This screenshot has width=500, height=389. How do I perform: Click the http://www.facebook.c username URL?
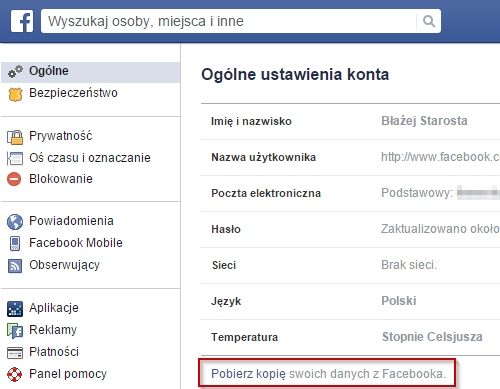(440, 157)
